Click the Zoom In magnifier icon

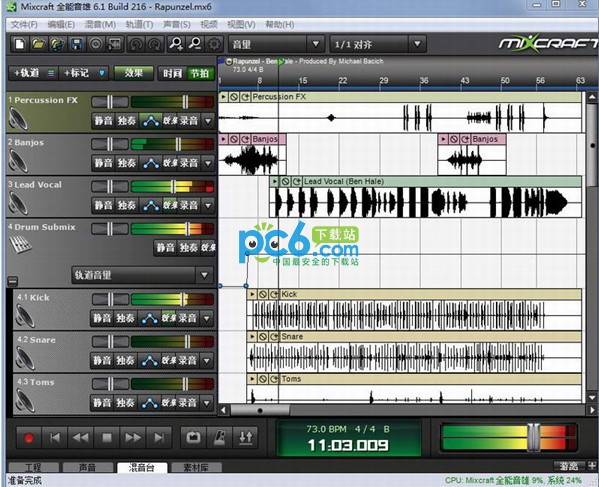pos(176,44)
